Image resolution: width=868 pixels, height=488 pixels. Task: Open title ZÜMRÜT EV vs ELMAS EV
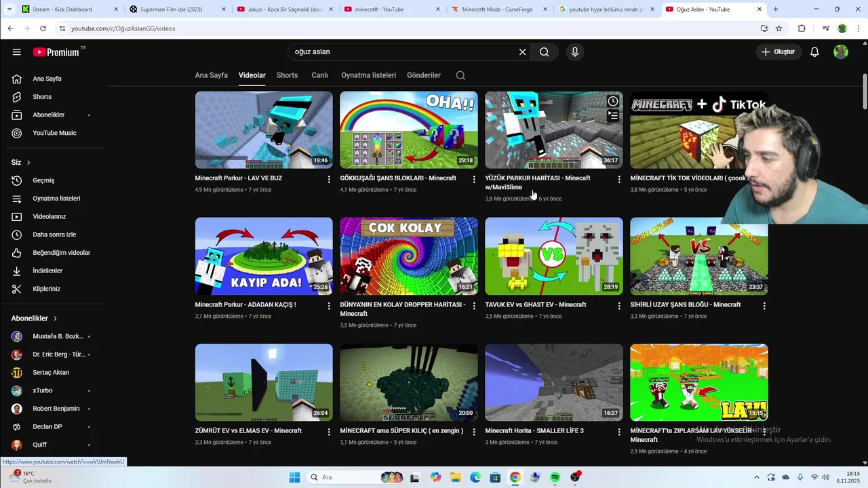[x=248, y=431]
